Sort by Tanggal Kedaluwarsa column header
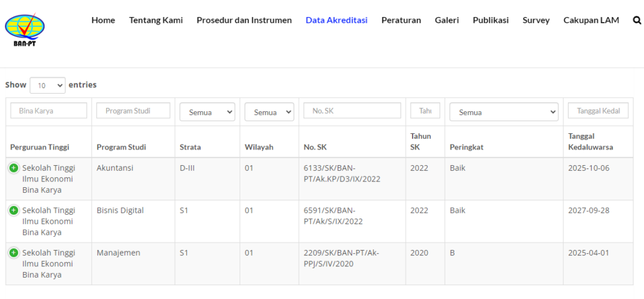Viewport: 644px width, 299px height. [591, 141]
